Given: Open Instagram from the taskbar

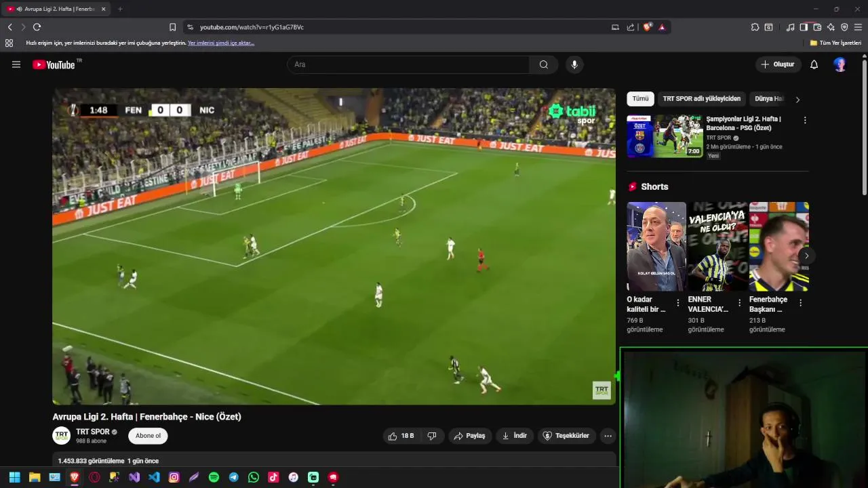Looking at the screenshot, I should 174,477.
